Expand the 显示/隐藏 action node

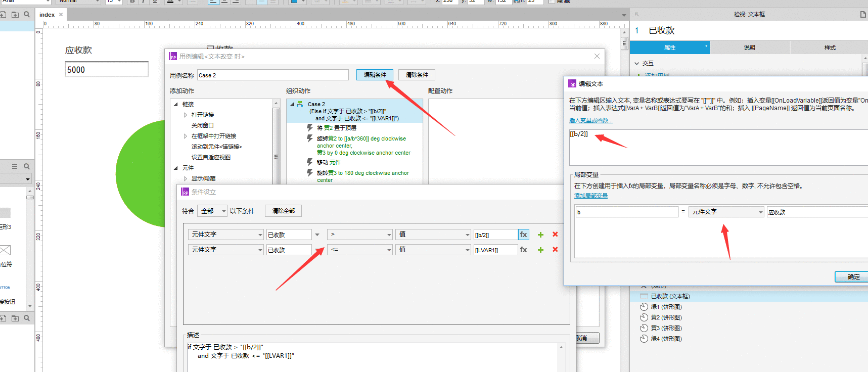(186, 178)
